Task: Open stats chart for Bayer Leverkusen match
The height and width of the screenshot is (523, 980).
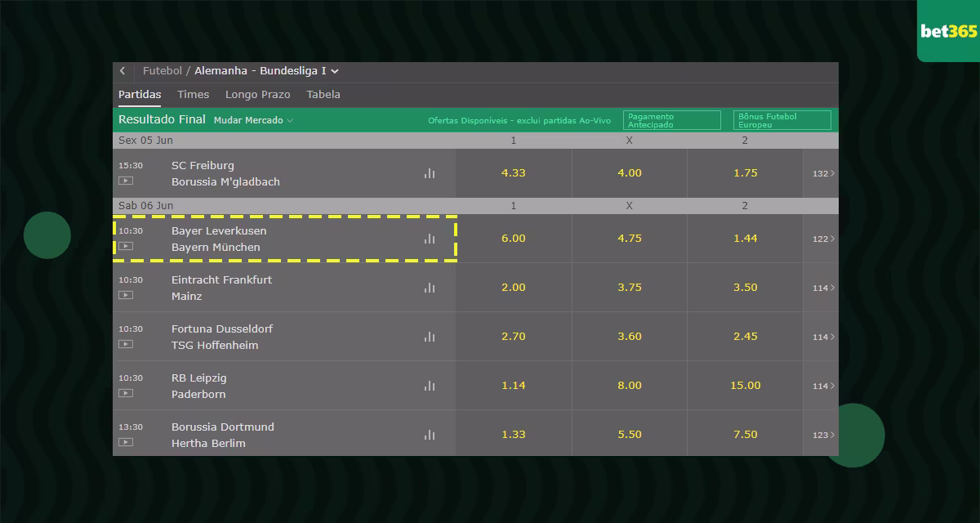Action: point(430,239)
